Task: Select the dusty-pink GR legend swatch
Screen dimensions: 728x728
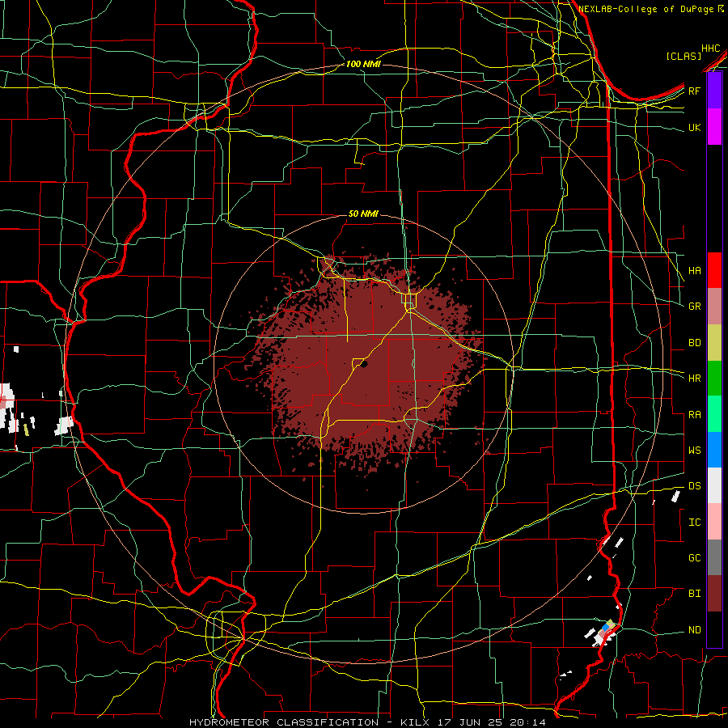Action: tap(714, 307)
